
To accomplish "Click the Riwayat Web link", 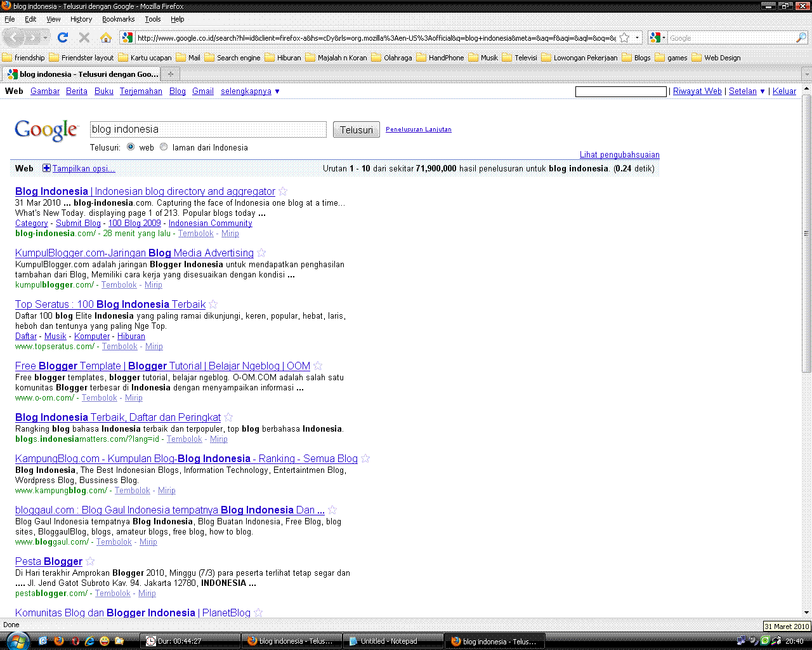I will tap(697, 91).
